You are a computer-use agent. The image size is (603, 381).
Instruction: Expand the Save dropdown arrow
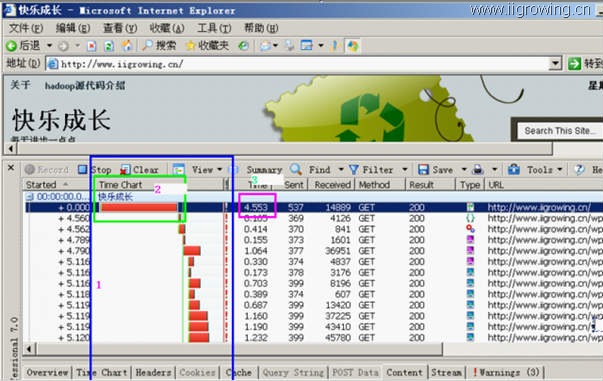pos(464,170)
